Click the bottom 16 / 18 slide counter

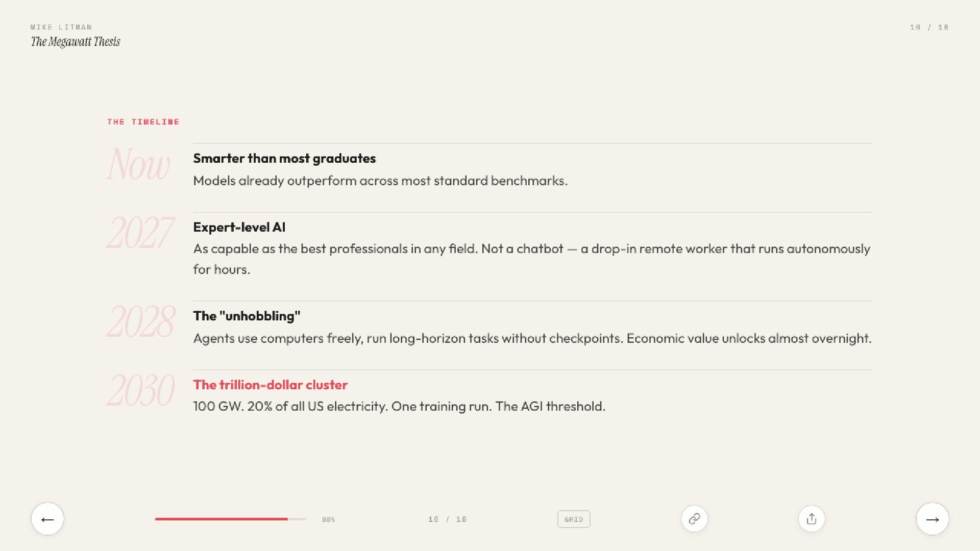click(447, 519)
